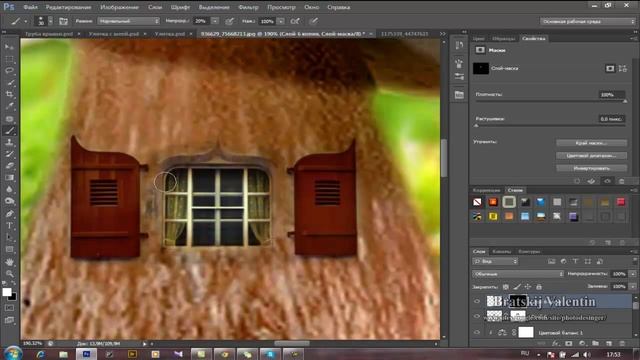Screen dimensions: 640x360
Task: Select the Clone Stamp tool
Action: 9,142
